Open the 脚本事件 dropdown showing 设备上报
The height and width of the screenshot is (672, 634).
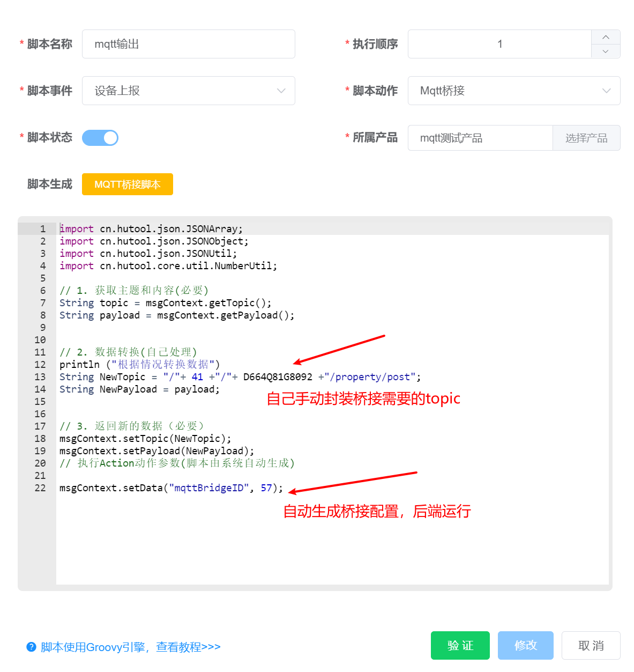tap(188, 91)
